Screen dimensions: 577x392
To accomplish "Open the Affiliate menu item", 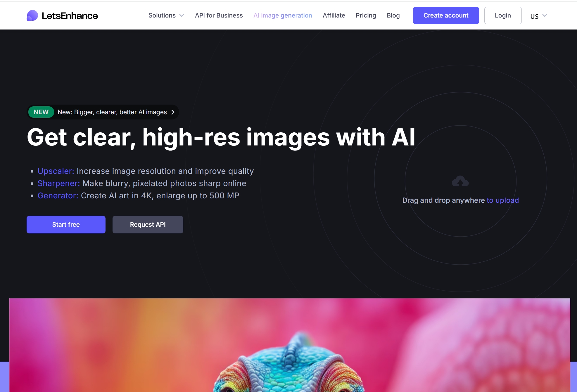I will (334, 15).
